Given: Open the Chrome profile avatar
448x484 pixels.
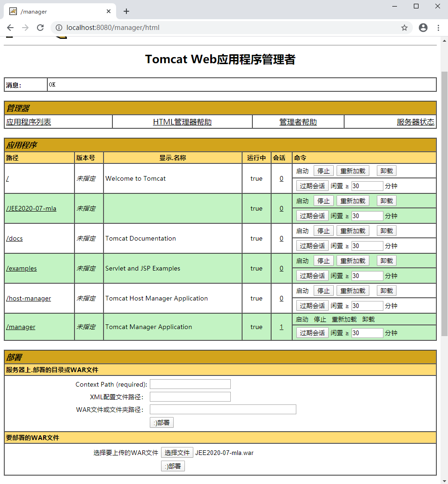Looking at the screenshot, I should coord(423,28).
